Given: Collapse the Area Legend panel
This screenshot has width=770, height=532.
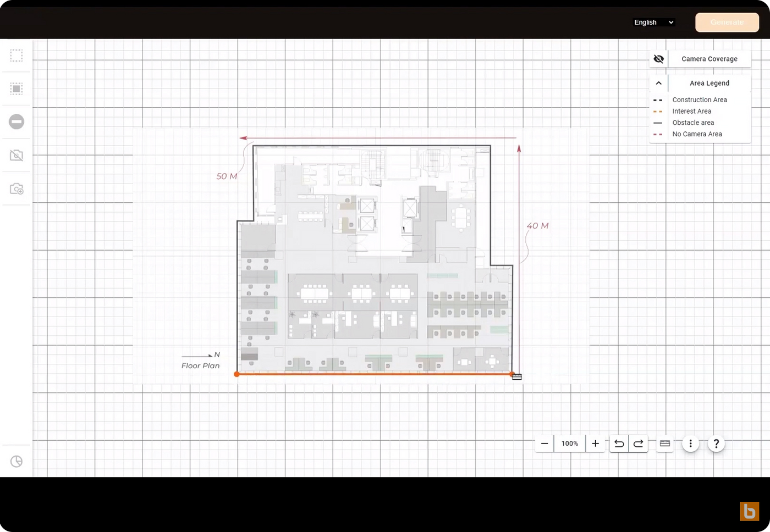Looking at the screenshot, I should [x=658, y=83].
